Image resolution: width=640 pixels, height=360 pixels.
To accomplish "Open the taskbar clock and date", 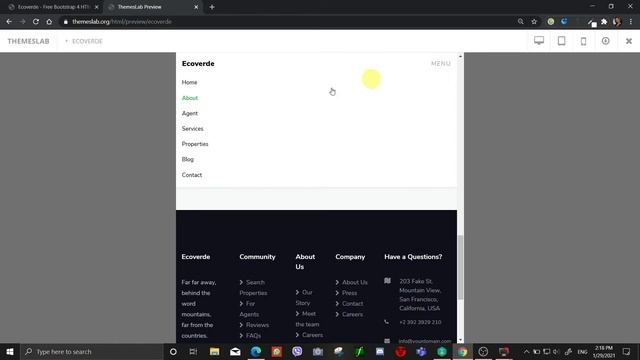I will pos(604,351).
